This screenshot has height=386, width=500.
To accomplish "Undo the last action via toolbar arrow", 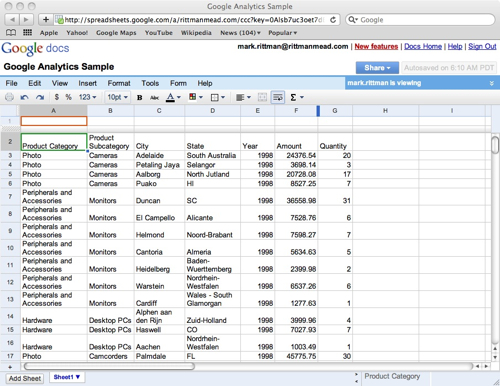I will (x=24, y=97).
